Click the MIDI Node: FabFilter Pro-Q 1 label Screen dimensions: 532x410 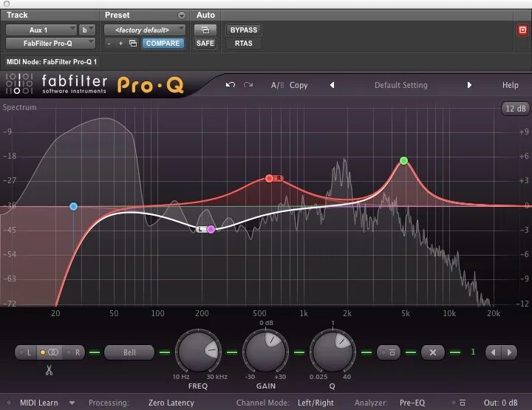(52, 62)
